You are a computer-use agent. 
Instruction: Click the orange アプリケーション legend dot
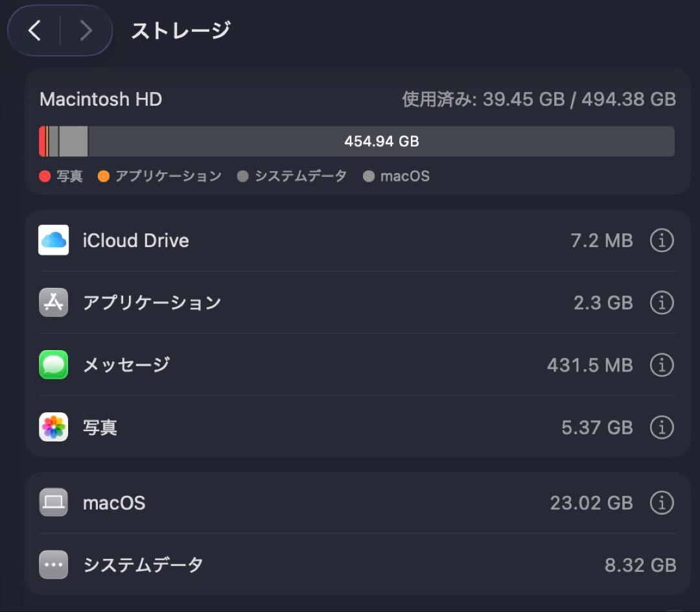pyautogui.click(x=105, y=176)
